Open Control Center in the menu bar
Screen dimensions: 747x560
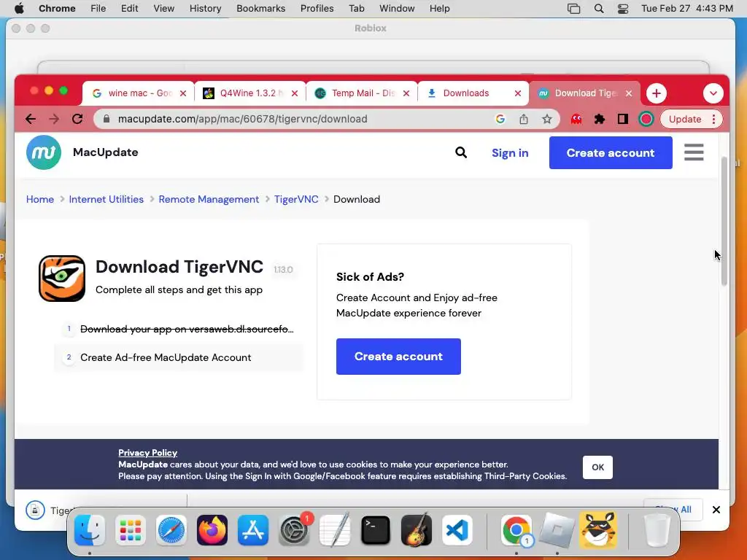(x=623, y=9)
